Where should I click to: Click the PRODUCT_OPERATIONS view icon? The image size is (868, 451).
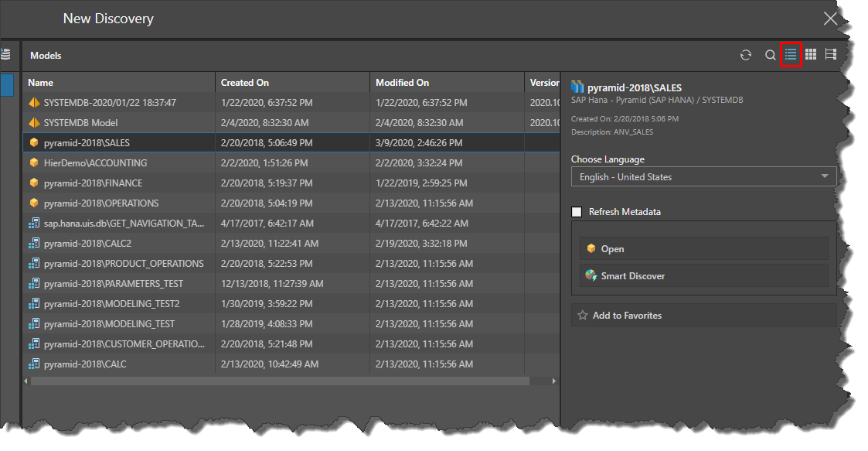tap(34, 263)
